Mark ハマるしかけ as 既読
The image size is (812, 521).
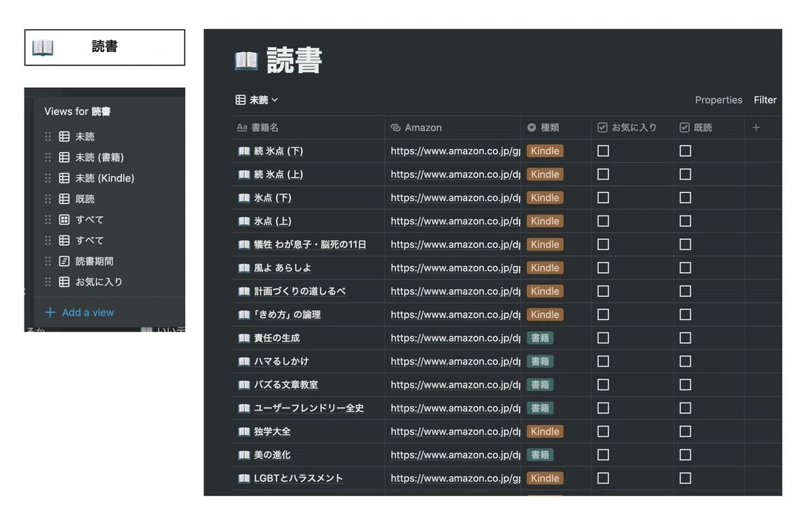(685, 361)
